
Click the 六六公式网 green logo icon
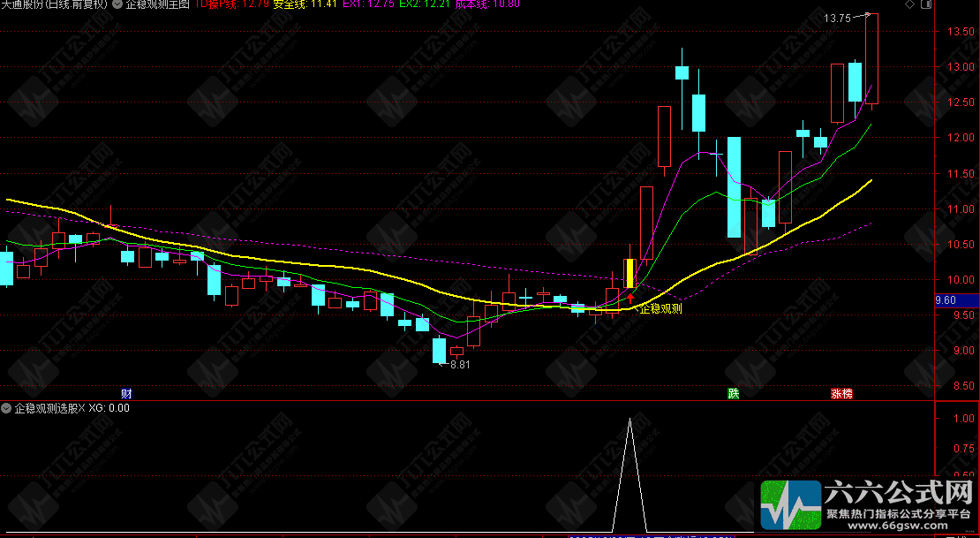tap(791, 504)
